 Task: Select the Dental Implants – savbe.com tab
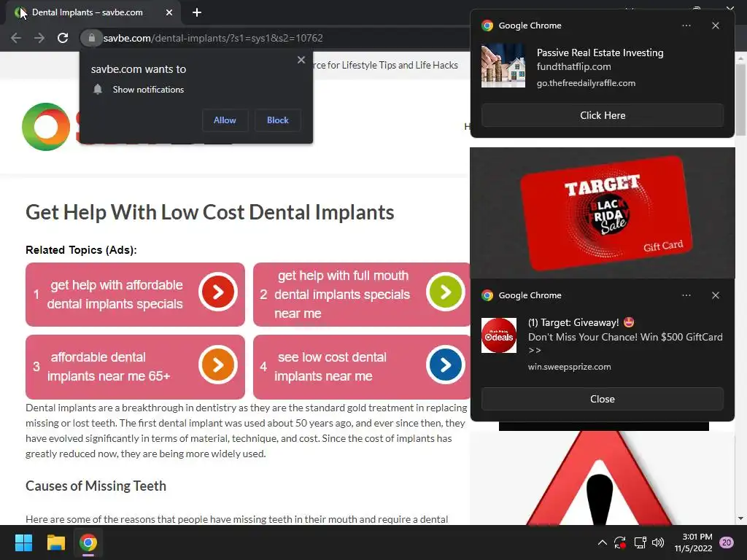[x=93, y=12]
